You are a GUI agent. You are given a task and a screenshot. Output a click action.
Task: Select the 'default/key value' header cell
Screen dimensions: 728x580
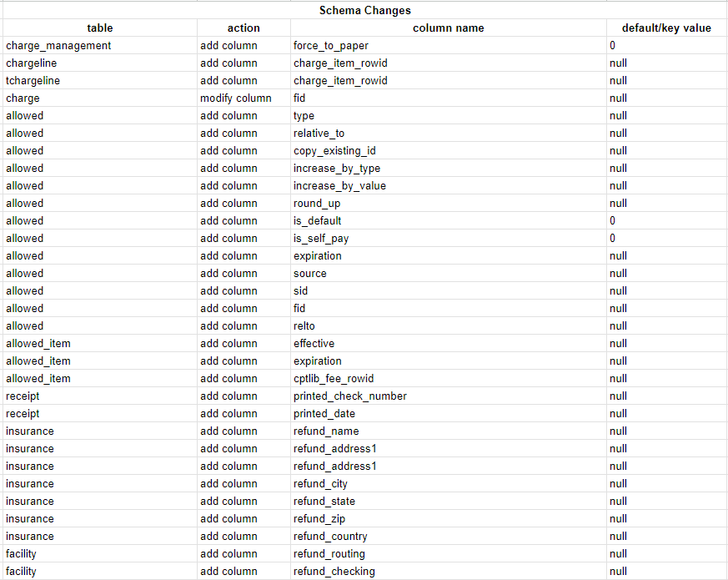(x=667, y=28)
